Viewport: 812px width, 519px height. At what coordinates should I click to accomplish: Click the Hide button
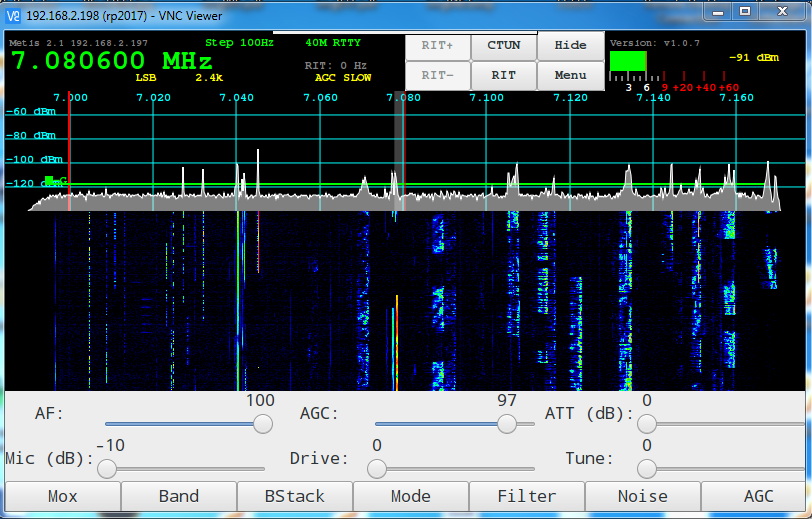571,46
